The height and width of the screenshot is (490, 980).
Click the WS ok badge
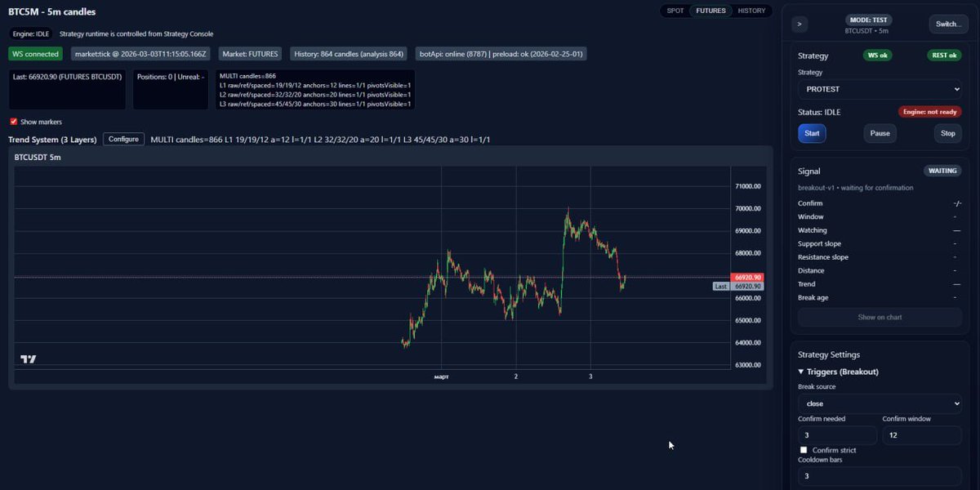click(879, 56)
